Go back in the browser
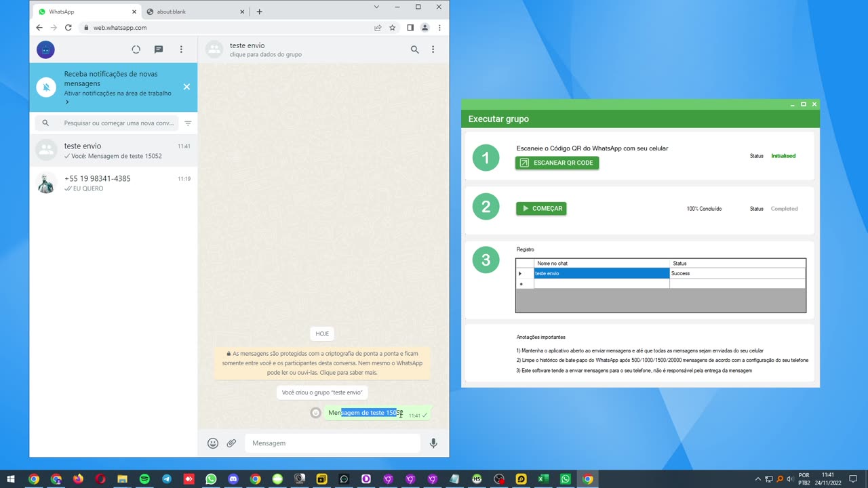868x488 pixels. pos(39,28)
